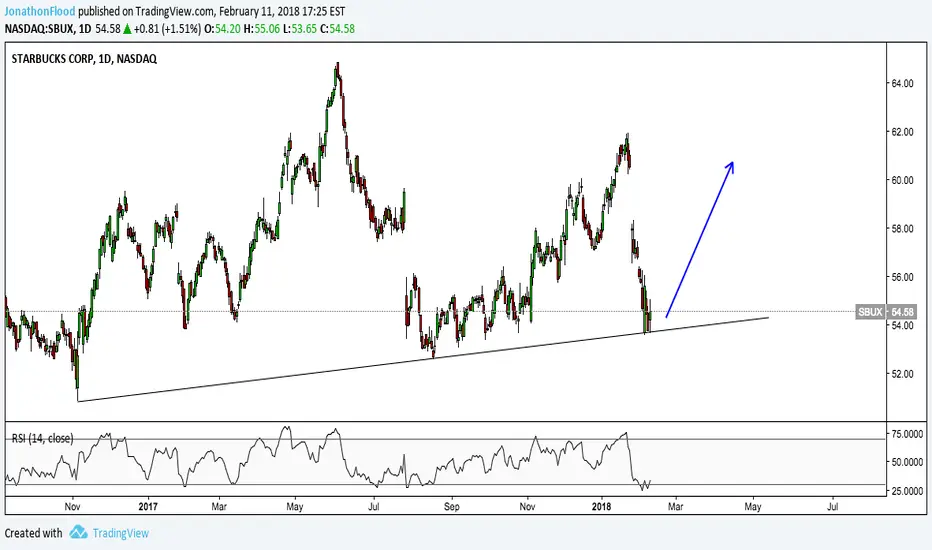Click the high price H:55.06 value

click(261, 29)
